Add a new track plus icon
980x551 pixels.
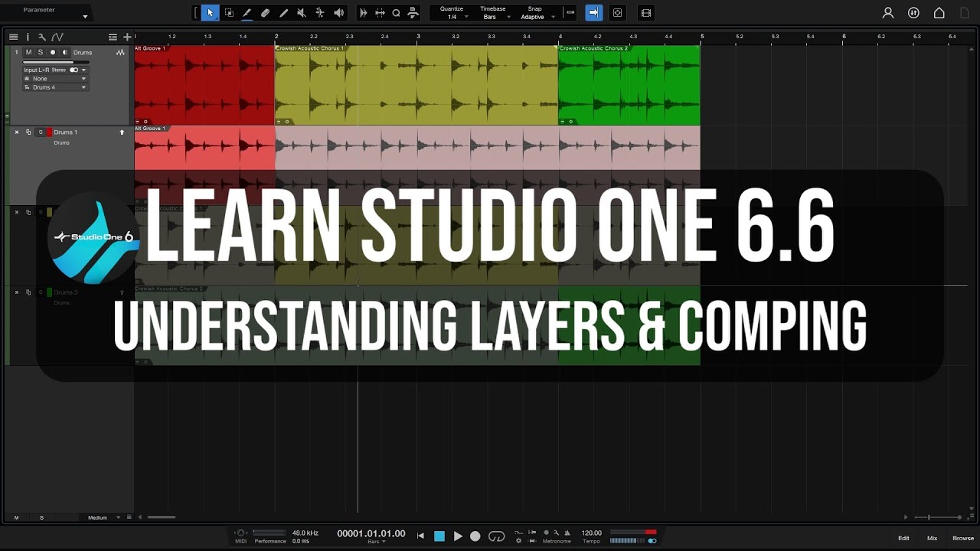pyautogui.click(x=127, y=37)
